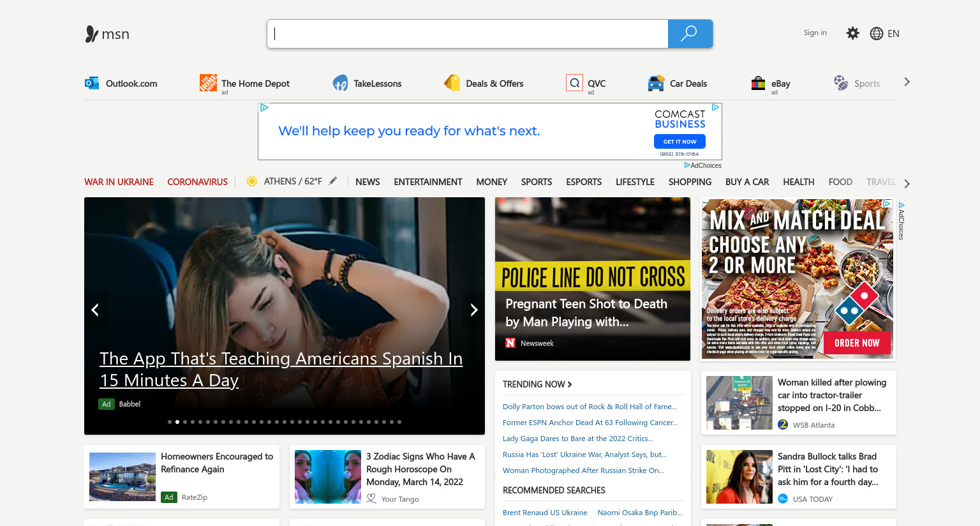Open the Esports category
Image resolution: width=980 pixels, height=526 pixels.
(x=584, y=182)
